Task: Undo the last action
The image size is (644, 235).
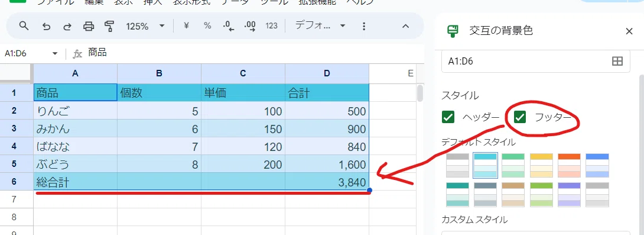Action: tap(47, 26)
